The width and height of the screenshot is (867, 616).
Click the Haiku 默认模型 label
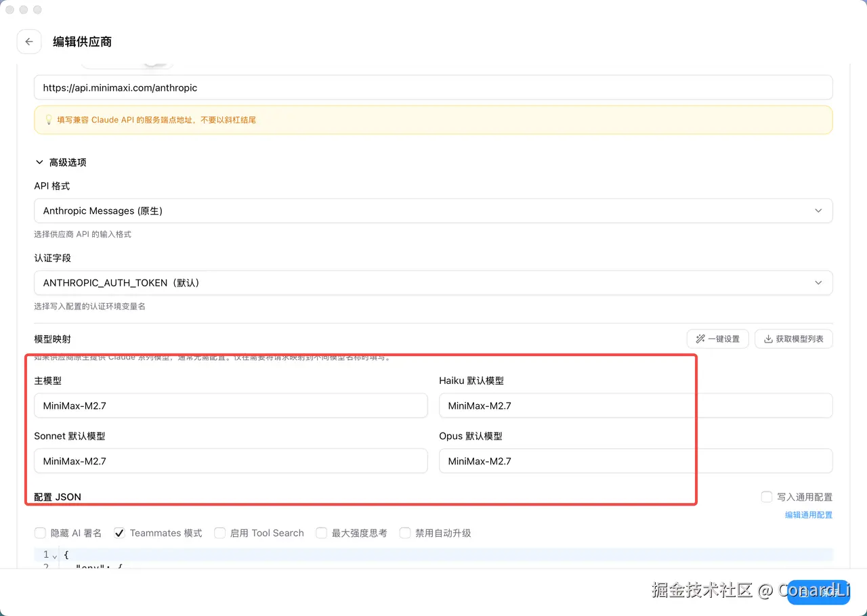(x=471, y=381)
